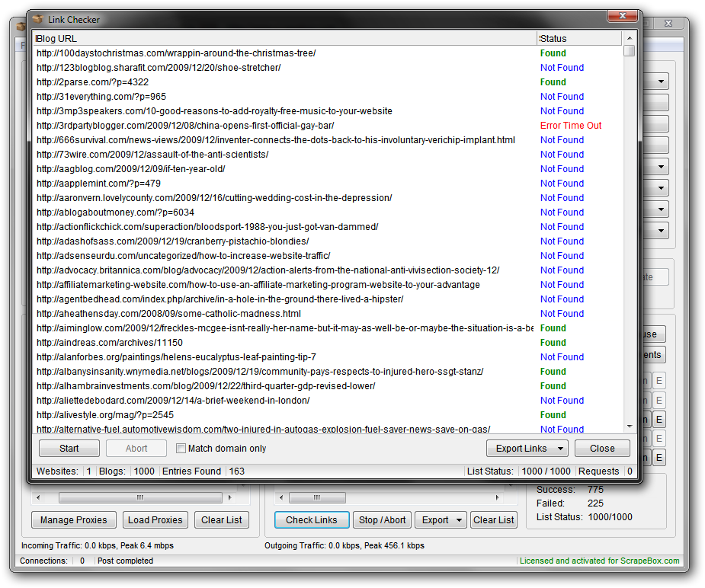Select the 73wire.com URL row
This screenshot has width=705, height=588.
click(x=327, y=154)
